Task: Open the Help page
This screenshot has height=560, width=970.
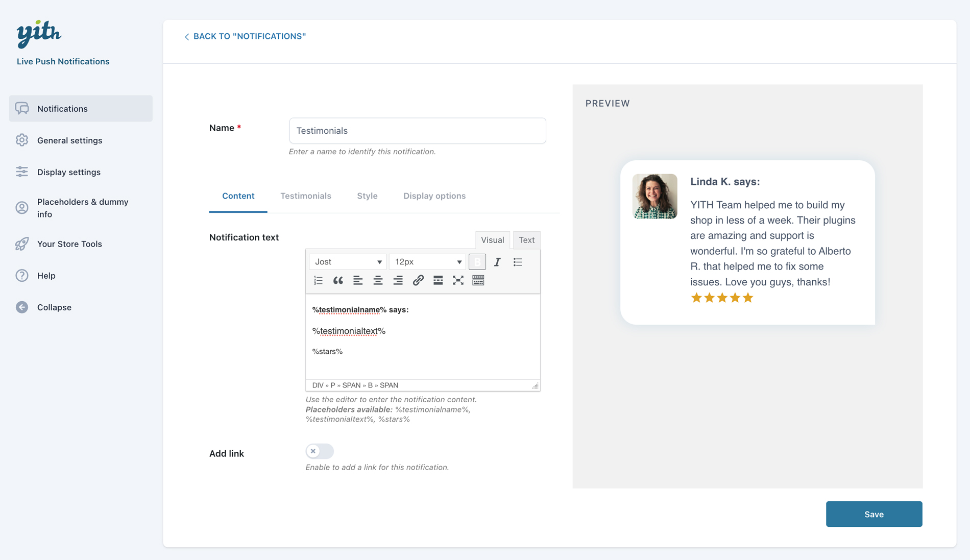Action: (x=46, y=276)
